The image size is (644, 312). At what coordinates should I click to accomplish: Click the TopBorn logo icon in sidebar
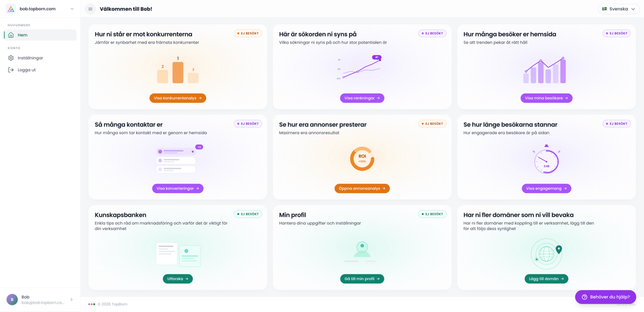click(11, 8)
